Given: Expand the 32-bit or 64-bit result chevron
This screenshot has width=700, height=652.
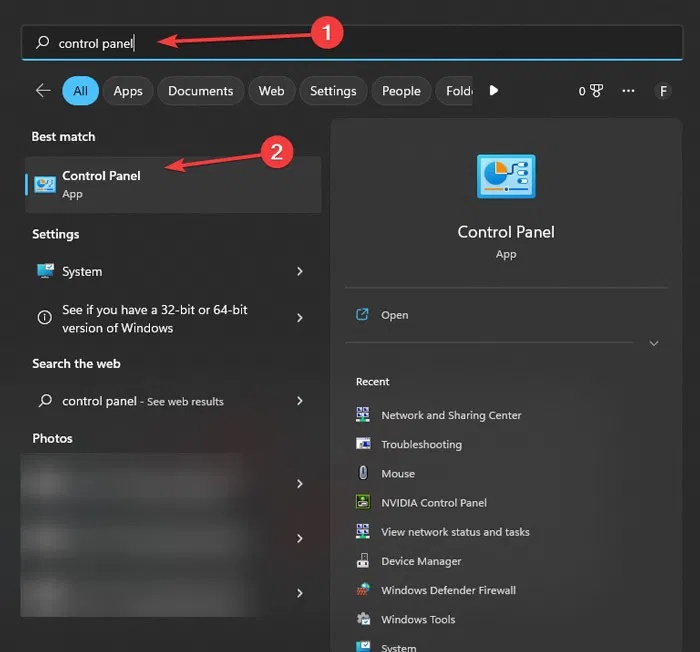Looking at the screenshot, I should [300, 318].
